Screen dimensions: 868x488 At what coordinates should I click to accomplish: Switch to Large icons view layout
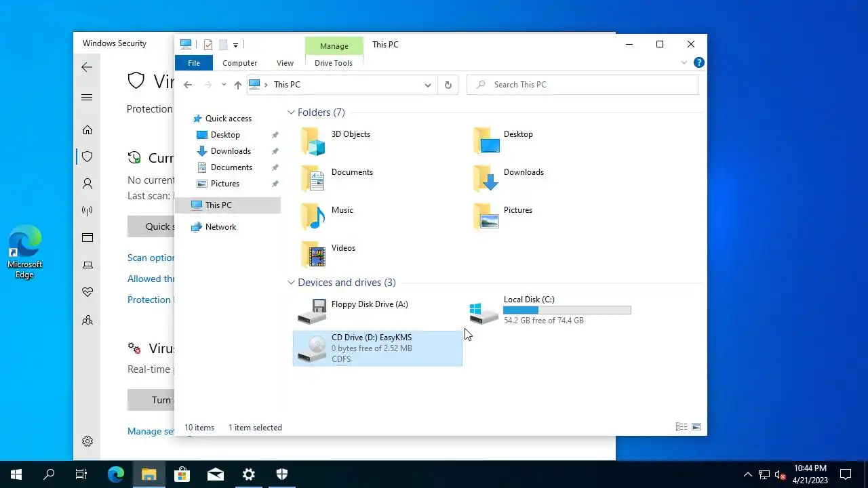[x=696, y=427]
